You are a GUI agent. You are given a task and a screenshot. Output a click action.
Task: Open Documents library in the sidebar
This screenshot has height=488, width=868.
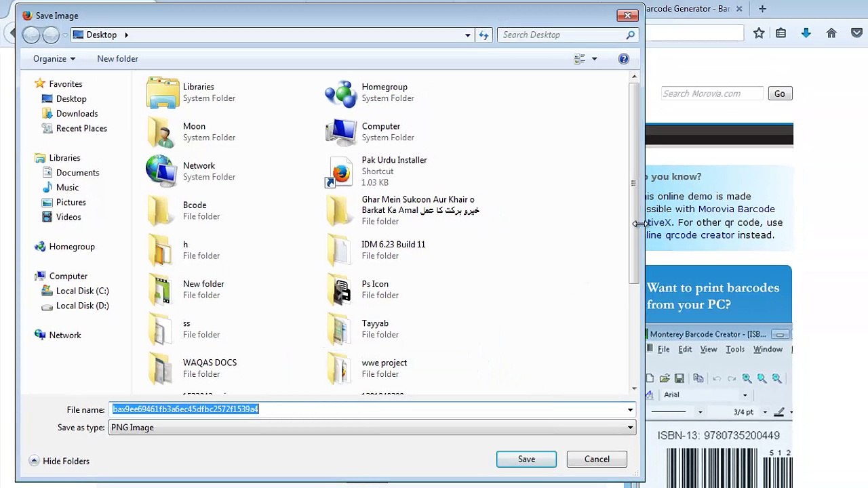[x=71, y=173]
